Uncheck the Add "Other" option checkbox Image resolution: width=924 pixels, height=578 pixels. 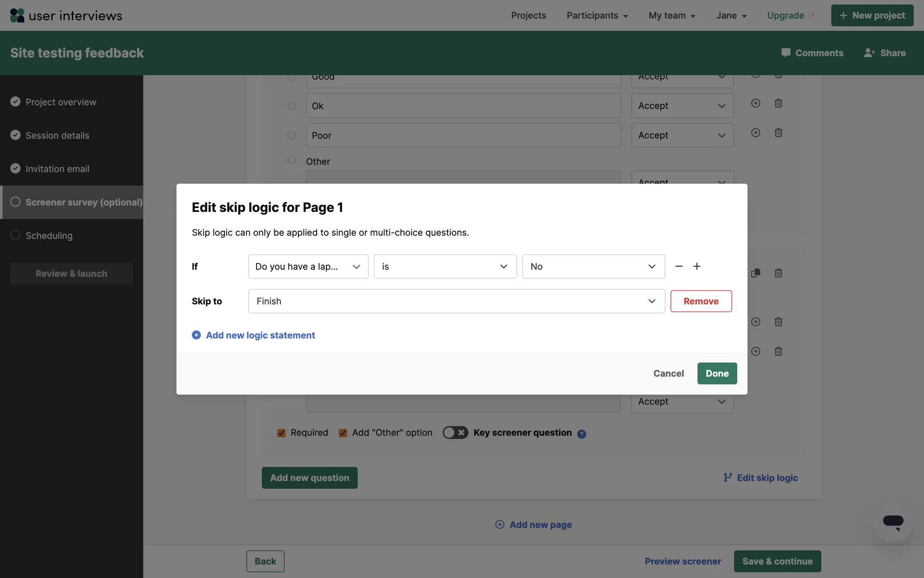343,433
